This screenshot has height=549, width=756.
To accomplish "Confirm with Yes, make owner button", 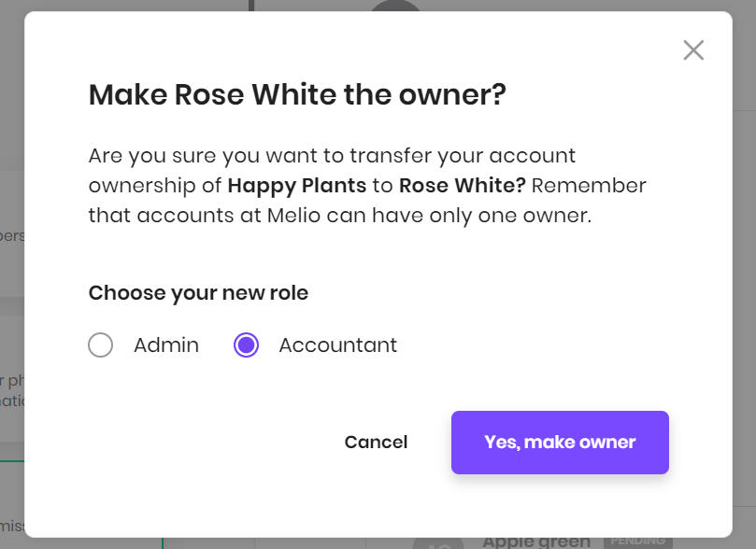I will pos(560,442).
